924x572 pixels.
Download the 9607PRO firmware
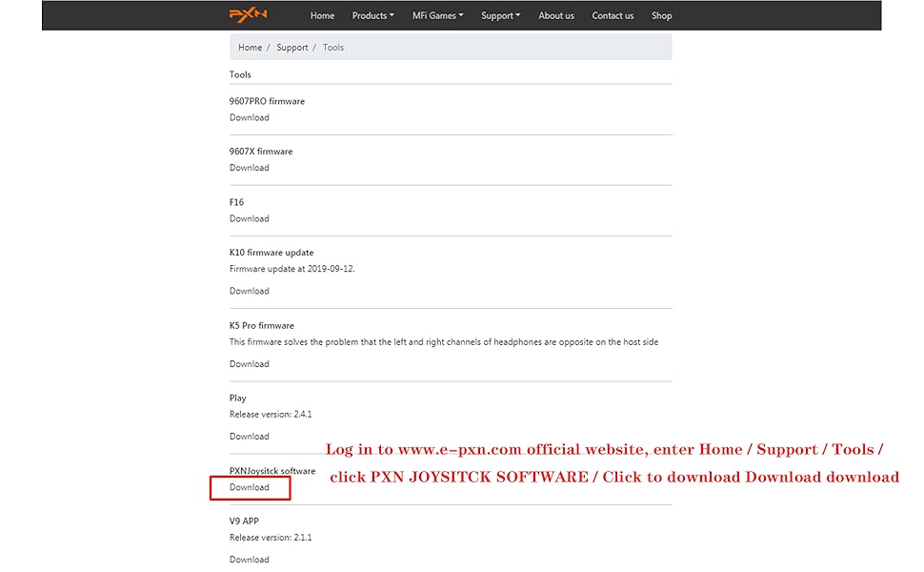249,118
